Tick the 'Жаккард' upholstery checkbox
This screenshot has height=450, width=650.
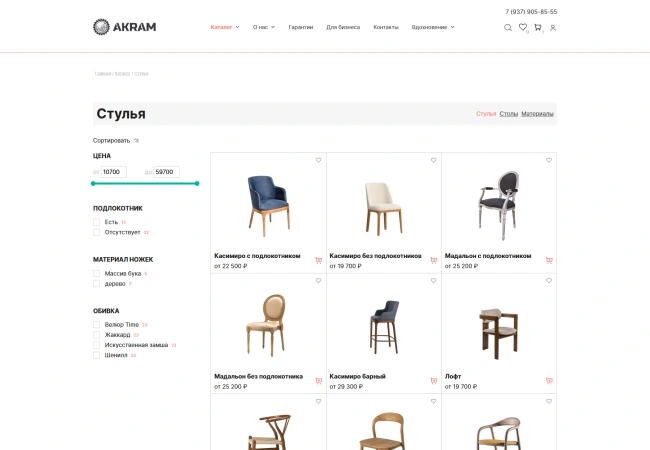[x=97, y=335]
